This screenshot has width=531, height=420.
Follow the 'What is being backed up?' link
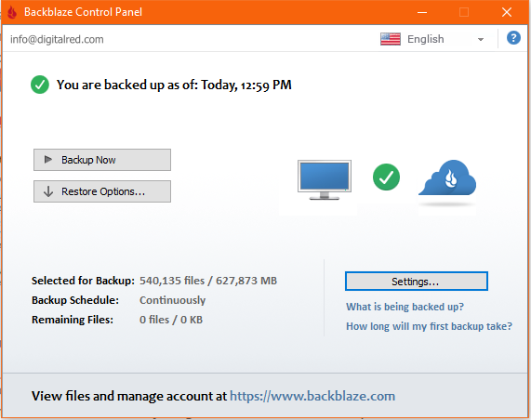405,307
